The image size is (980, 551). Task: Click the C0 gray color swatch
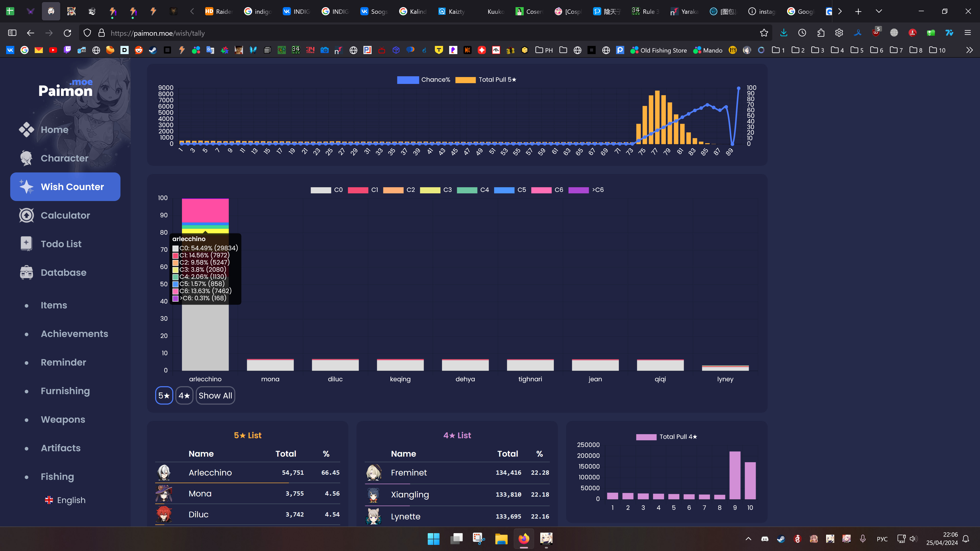[x=321, y=190]
